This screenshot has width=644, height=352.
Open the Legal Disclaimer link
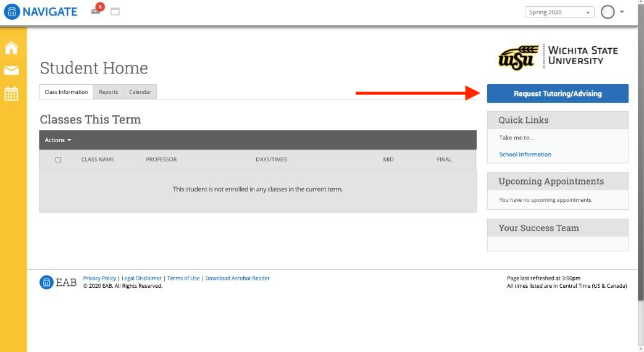[x=141, y=278]
